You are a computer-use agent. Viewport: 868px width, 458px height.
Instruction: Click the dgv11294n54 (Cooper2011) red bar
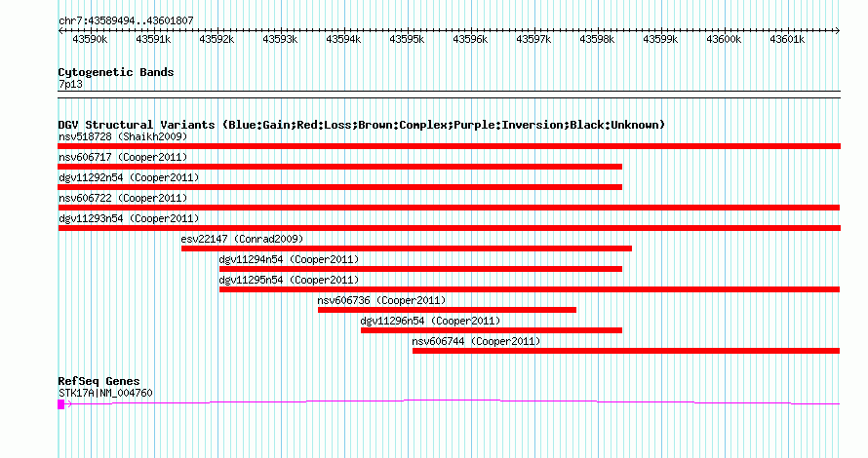point(420,269)
